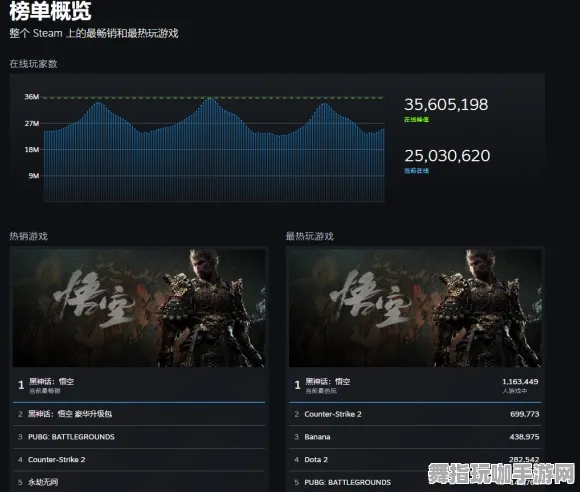Click the 热销游戏 section heading
Viewport: 580px width, 492px height.
(x=28, y=236)
